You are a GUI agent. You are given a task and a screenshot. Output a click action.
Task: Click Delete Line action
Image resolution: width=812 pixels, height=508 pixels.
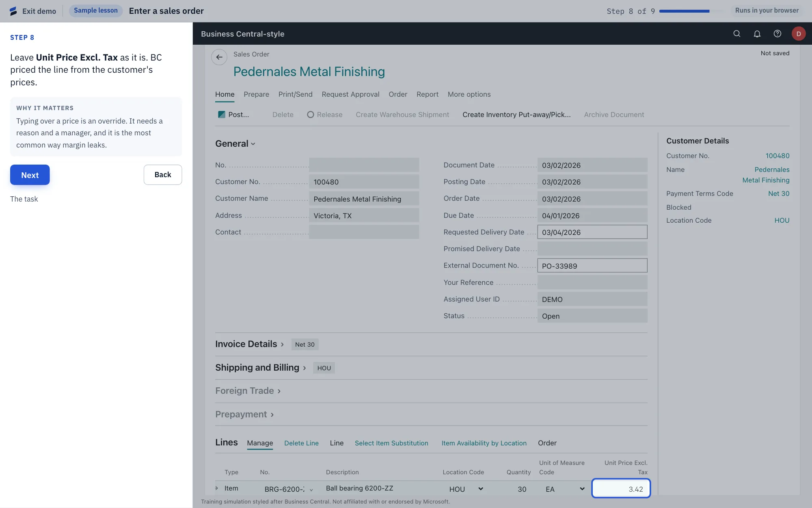[301, 443]
